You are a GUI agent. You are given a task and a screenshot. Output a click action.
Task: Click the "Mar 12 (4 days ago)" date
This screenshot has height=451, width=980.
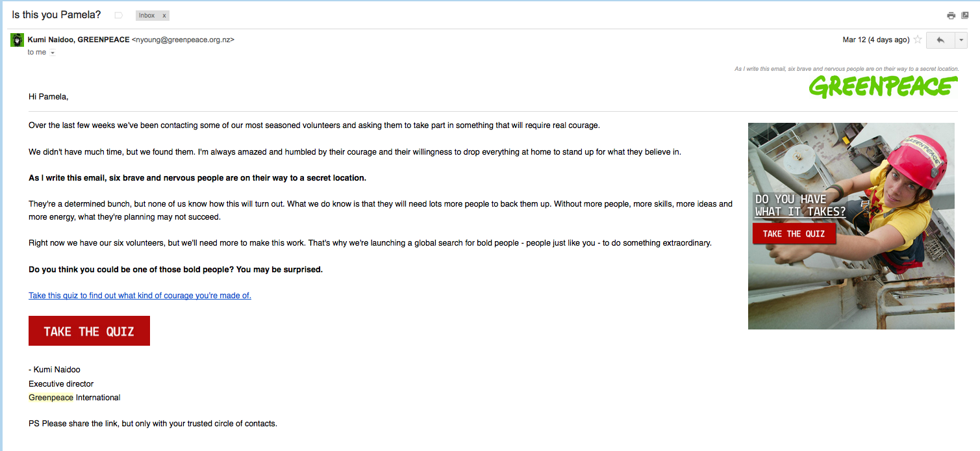(875, 40)
